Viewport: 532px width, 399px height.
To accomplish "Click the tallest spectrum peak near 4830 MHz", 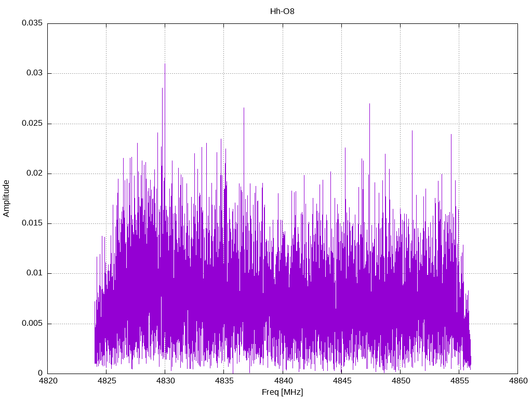I will (x=165, y=64).
